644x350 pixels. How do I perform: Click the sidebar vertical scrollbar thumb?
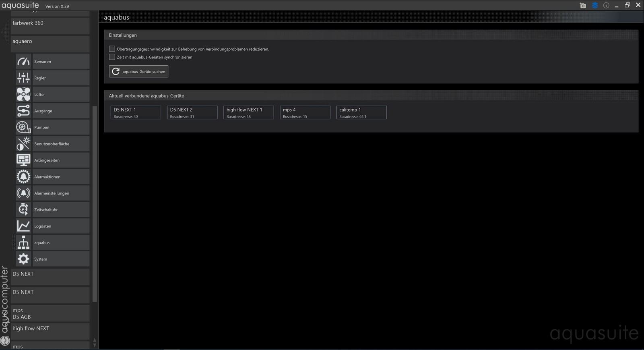95,204
